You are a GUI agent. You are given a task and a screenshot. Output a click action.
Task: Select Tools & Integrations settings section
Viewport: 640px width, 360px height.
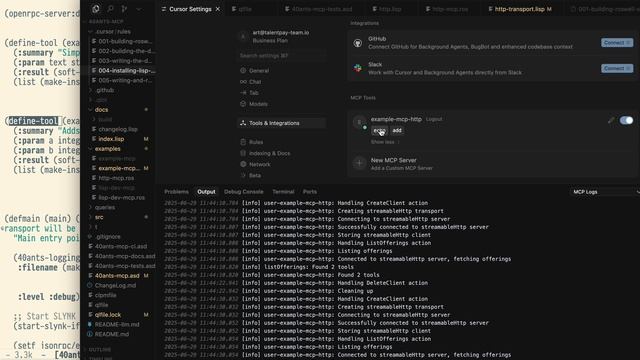click(x=282, y=123)
